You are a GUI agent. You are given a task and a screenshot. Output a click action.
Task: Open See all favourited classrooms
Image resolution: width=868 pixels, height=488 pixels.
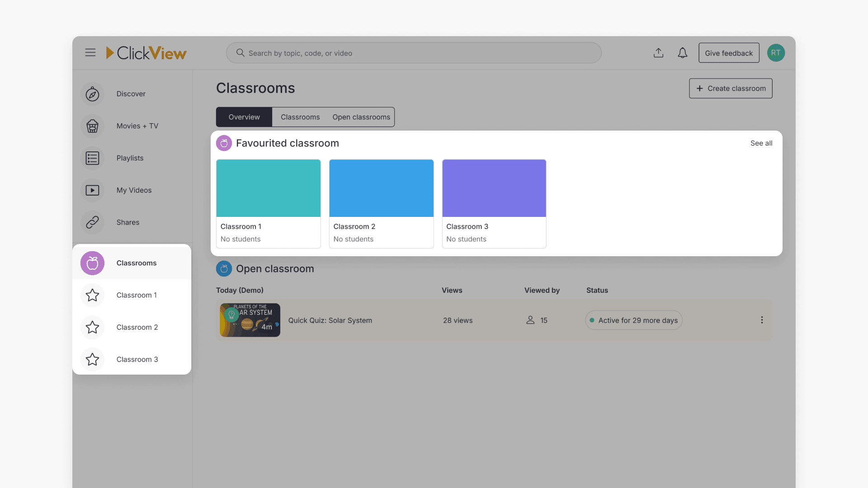761,143
